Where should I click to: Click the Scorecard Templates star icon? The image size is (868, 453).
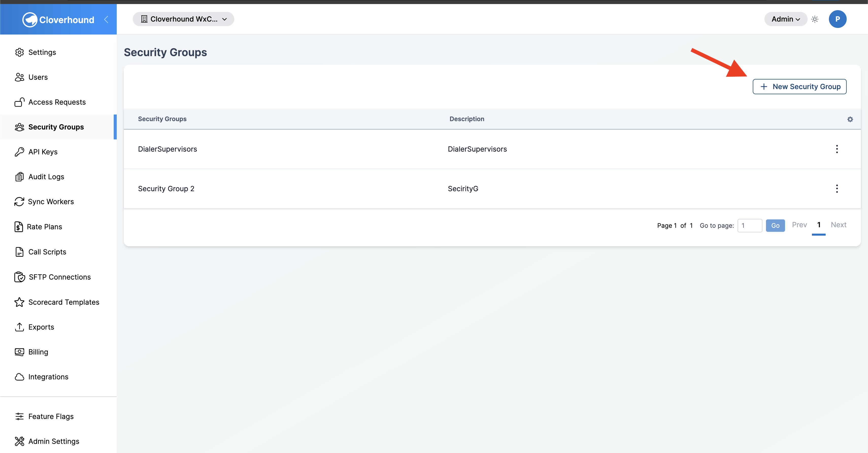pos(20,302)
